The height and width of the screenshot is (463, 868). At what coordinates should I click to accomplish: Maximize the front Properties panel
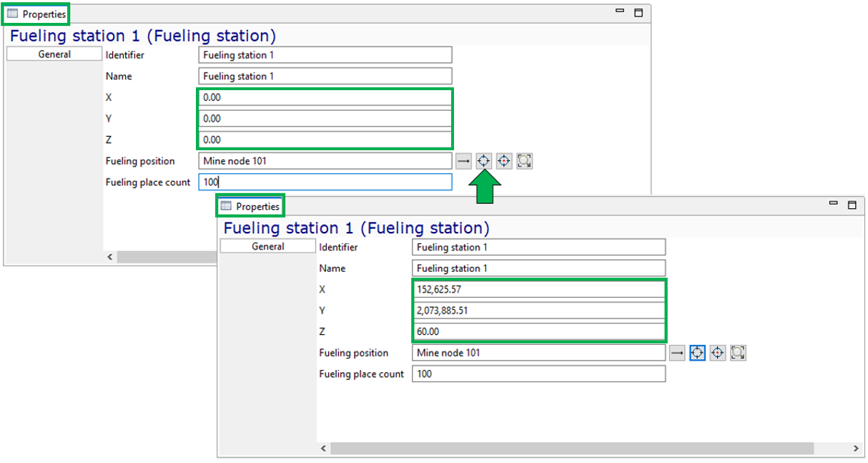click(x=852, y=205)
